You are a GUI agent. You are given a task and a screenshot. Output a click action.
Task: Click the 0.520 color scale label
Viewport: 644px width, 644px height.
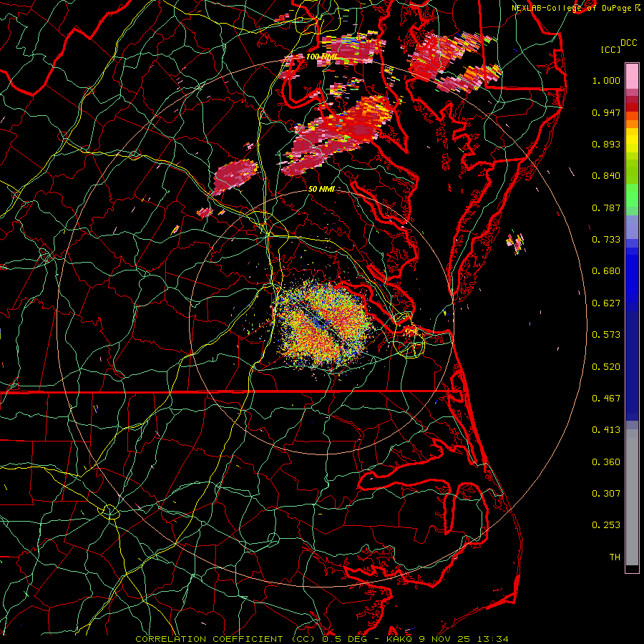606,367
